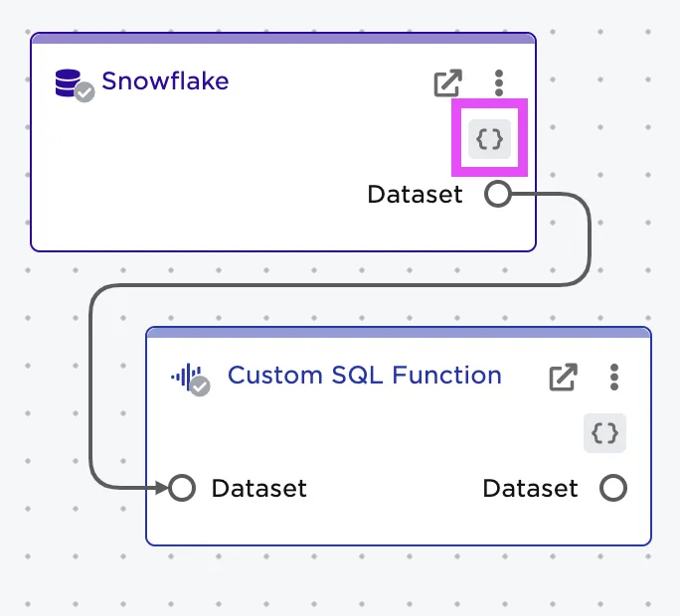Select the Custom SQL Function input port

pos(182,488)
